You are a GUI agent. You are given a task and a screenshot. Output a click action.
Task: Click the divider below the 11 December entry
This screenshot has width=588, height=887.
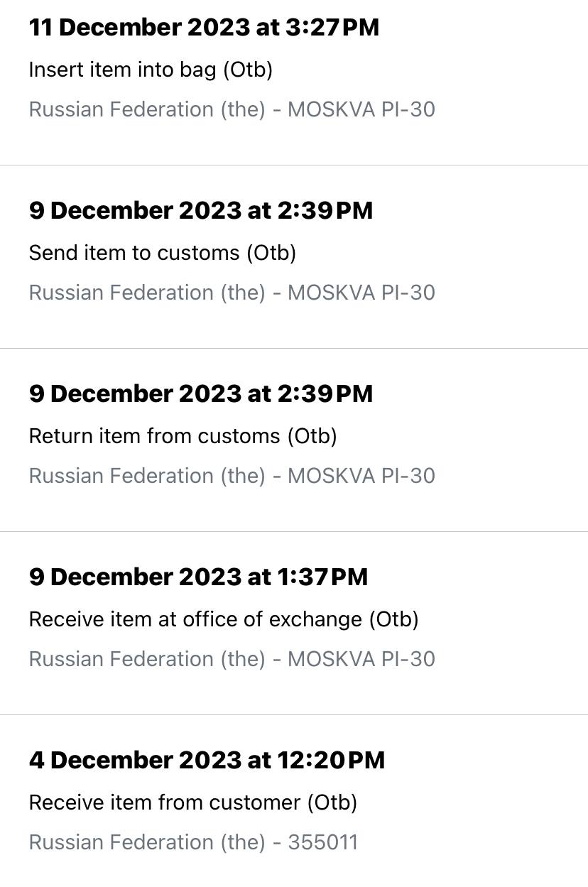[x=294, y=165]
